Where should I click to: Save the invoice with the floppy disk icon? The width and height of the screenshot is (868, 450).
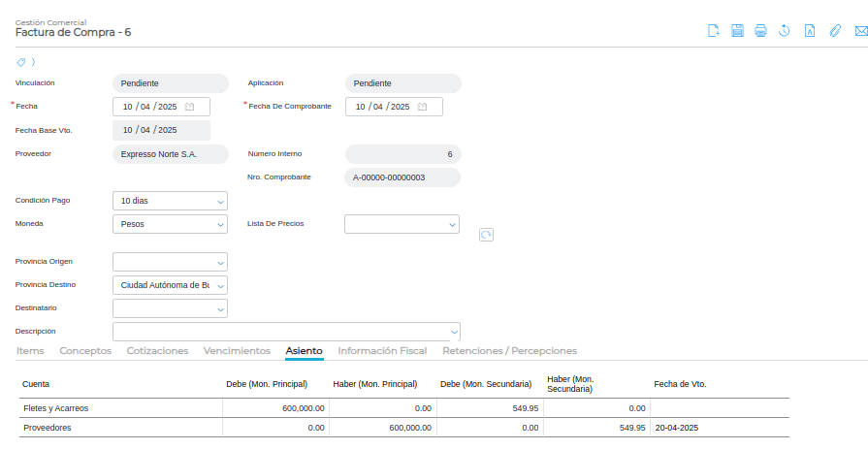(x=737, y=31)
